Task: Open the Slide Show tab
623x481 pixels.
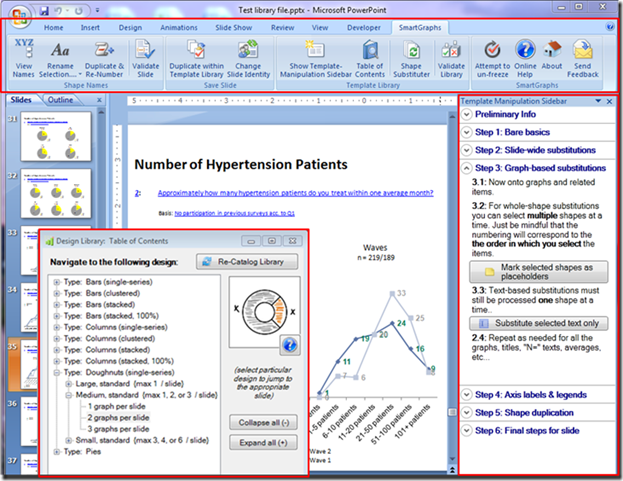Action: point(234,27)
